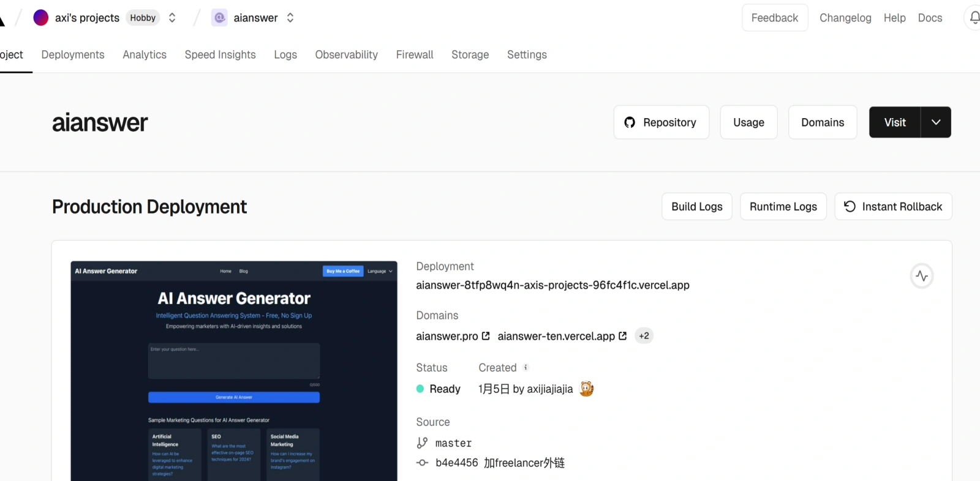Open the Repository button
Viewport: 980px width, 481px height.
point(661,122)
